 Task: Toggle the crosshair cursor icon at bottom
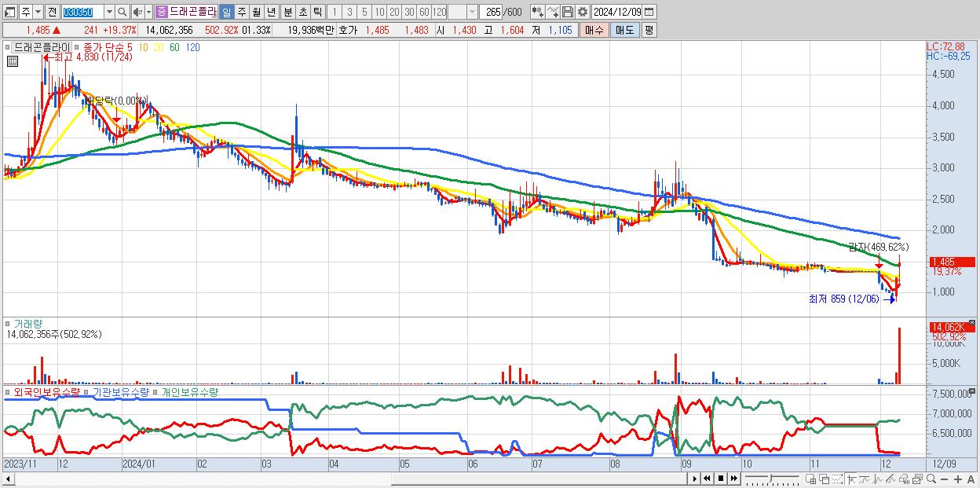[x=851, y=479]
